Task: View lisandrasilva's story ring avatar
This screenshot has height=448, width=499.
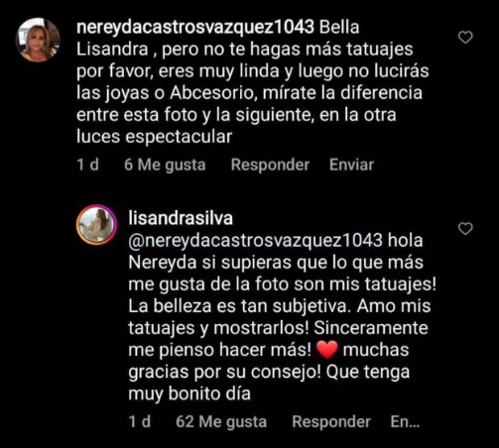Action: tap(96, 225)
